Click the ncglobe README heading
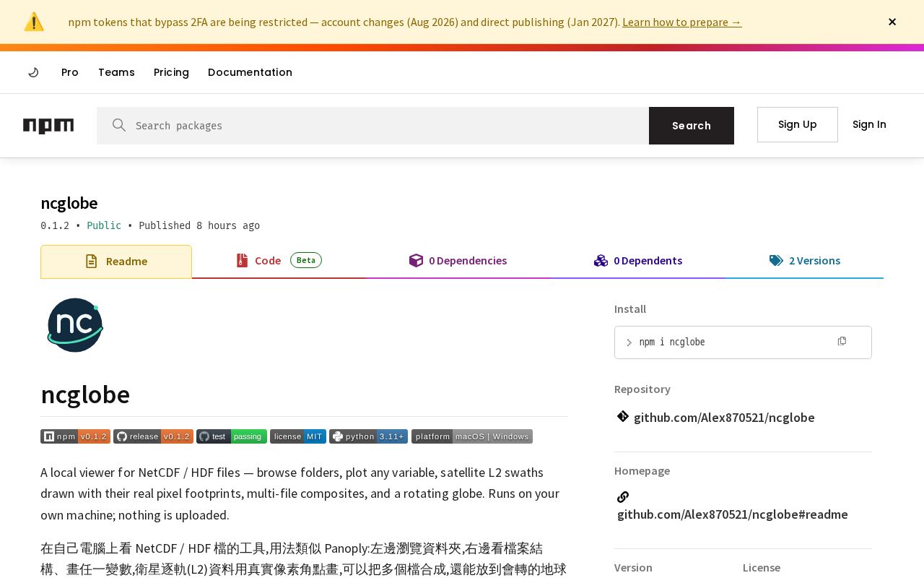The width and height of the screenshot is (924, 578). coord(85,394)
